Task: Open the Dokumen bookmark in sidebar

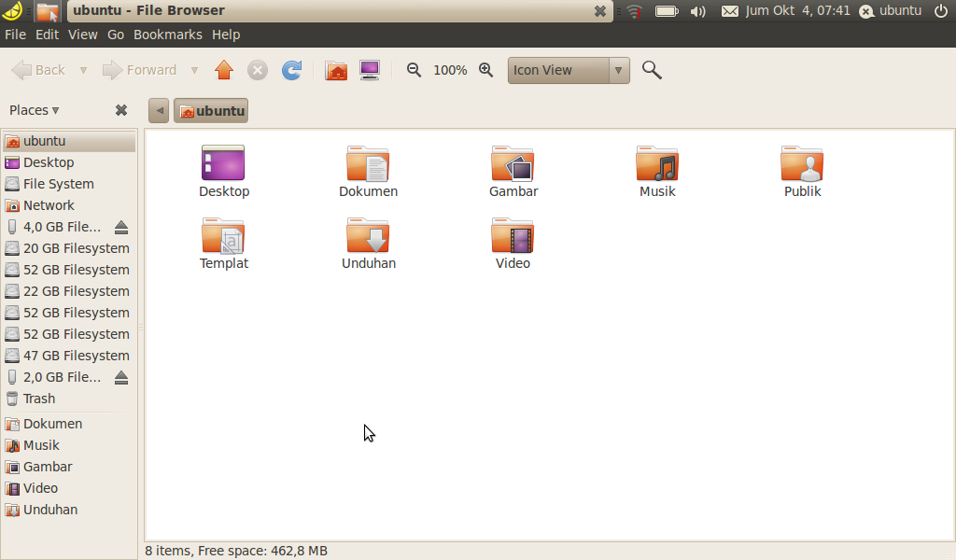Action: [x=69, y=424]
